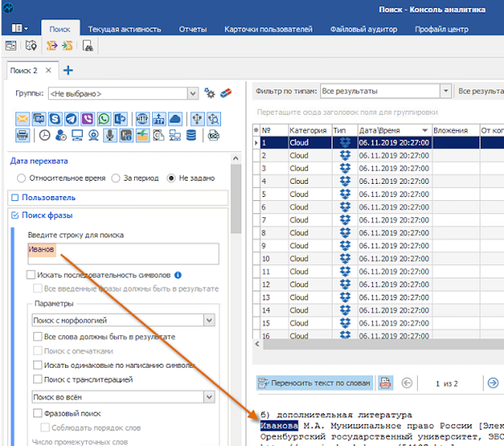Enable 'Искать последовательность символов' checkbox
The height and width of the screenshot is (446, 504).
pos(31,275)
